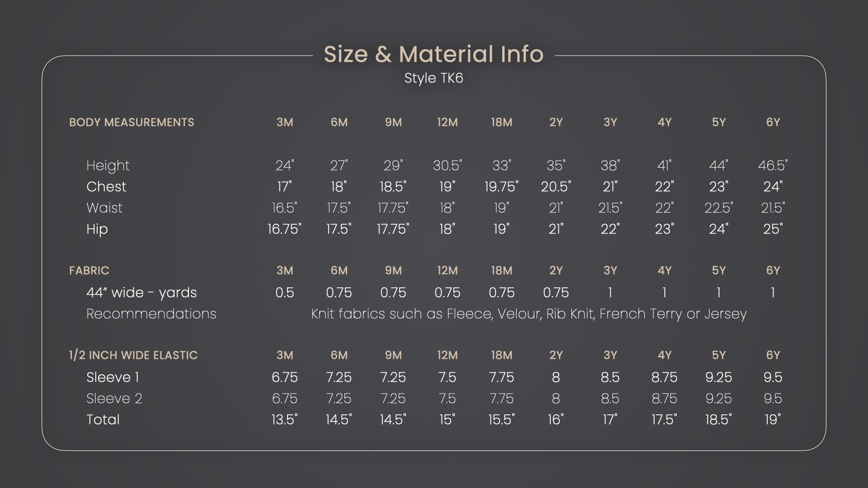Click the Hip row label
Screen dimensions: 868x488
pyautogui.click(x=97, y=229)
